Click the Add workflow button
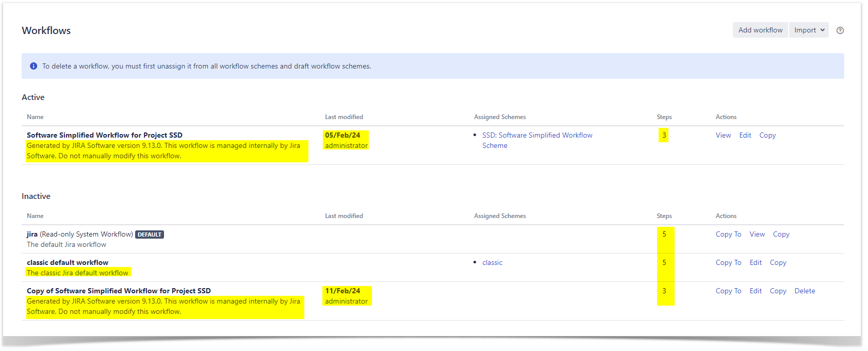The image size is (868, 351). pos(760,30)
